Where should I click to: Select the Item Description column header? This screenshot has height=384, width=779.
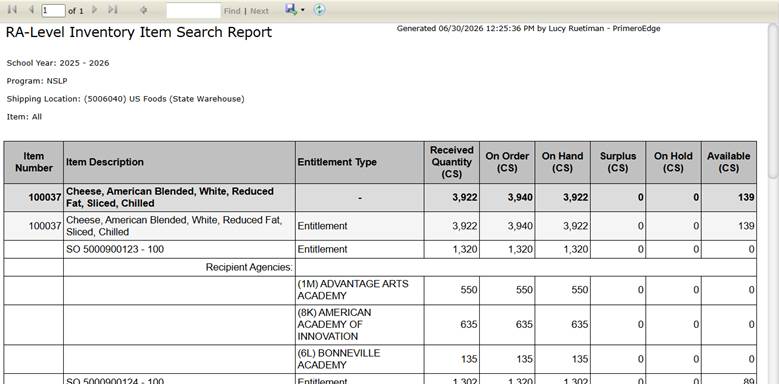click(179, 162)
